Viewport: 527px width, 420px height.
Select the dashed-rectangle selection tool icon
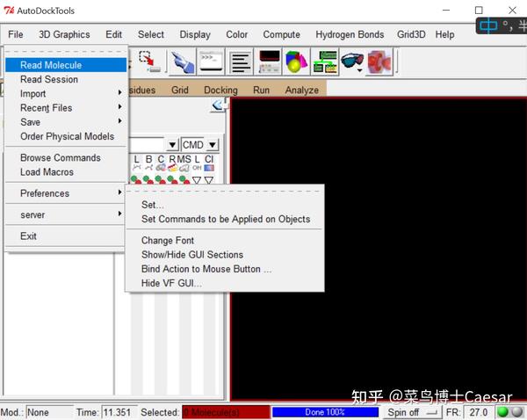[x=150, y=62]
